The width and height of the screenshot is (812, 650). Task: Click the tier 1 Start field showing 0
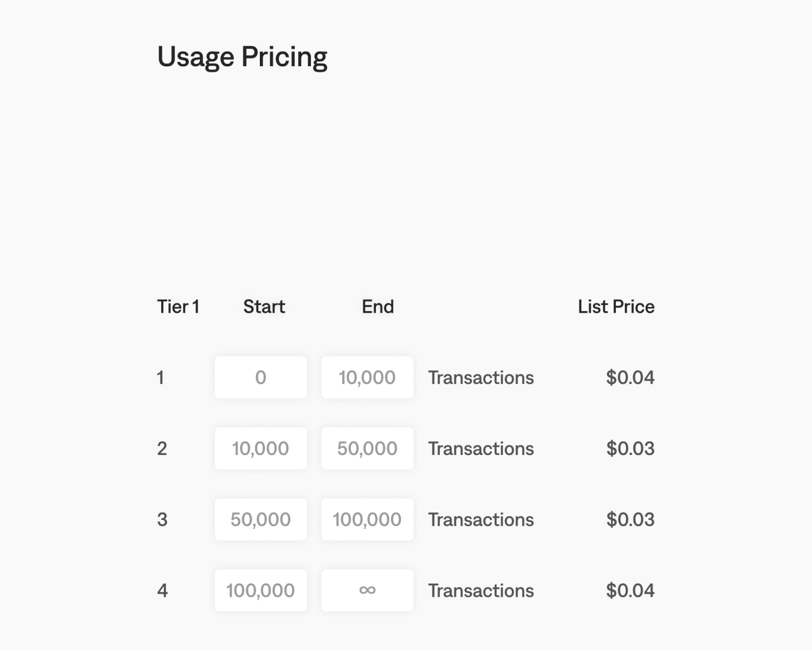pos(260,377)
